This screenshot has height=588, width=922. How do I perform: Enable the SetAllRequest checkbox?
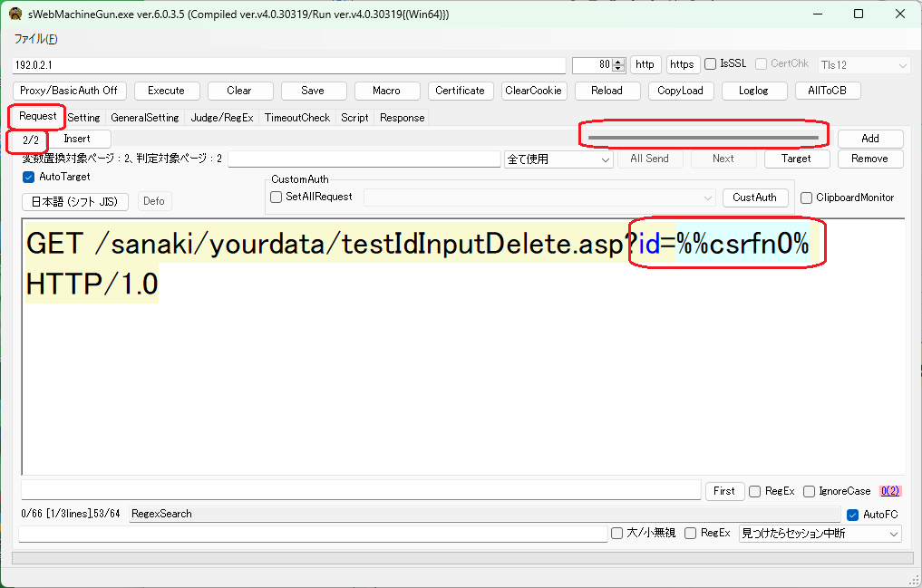pyautogui.click(x=276, y=197)
